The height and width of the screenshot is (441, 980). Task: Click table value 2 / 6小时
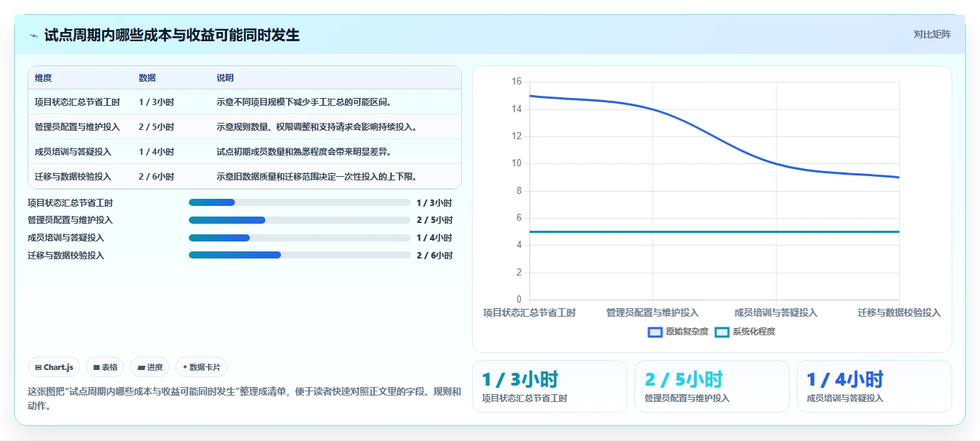pos(156,177)
